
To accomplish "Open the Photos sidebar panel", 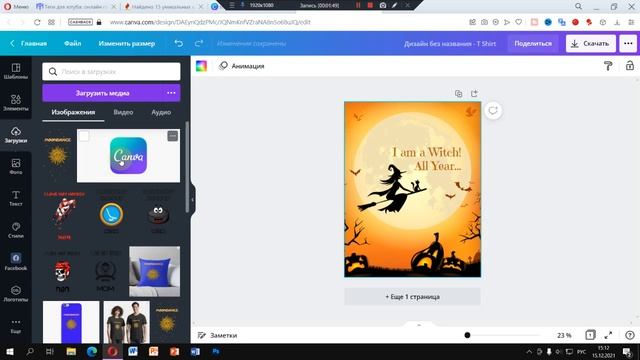I will point(16,167).
